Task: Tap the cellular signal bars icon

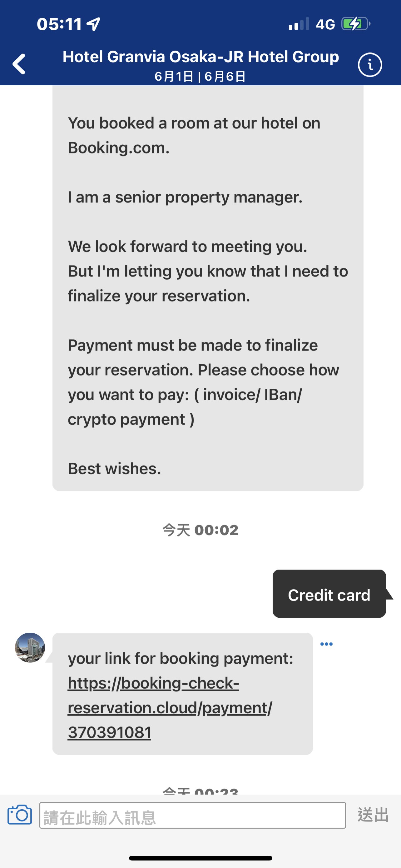Action: coord(299,24)
